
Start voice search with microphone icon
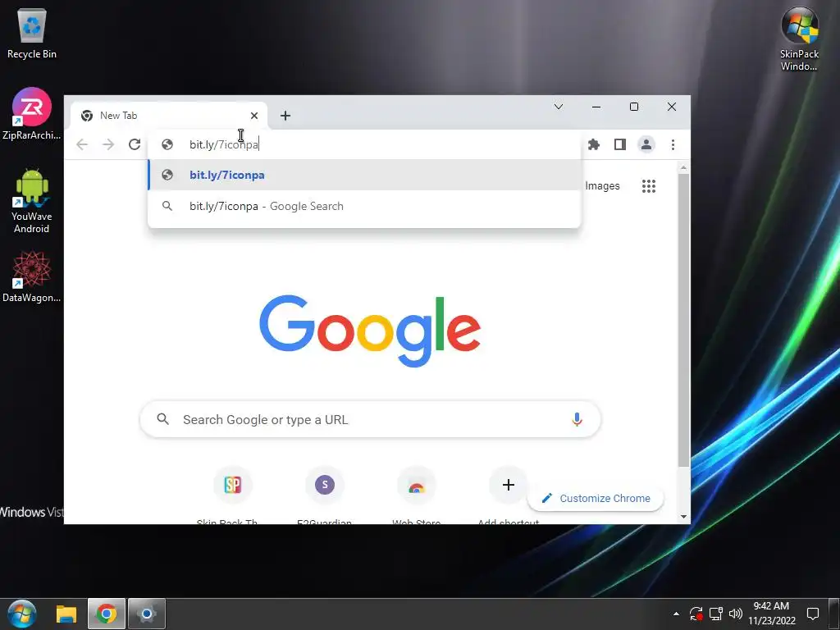[577, 419]
